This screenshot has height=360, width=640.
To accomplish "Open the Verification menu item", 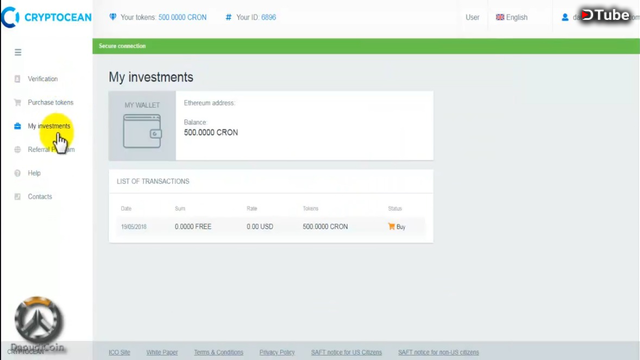I will tap(43, 79).
